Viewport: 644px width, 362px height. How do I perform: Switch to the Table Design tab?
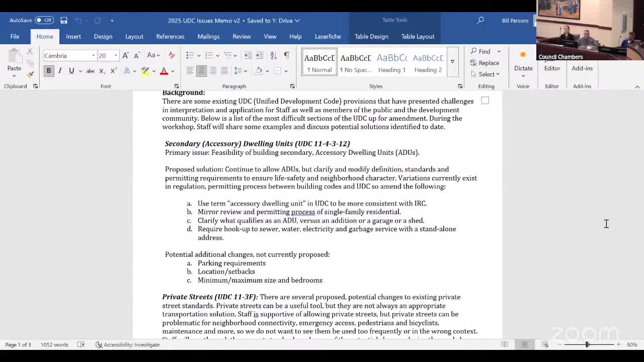[371, 36]
